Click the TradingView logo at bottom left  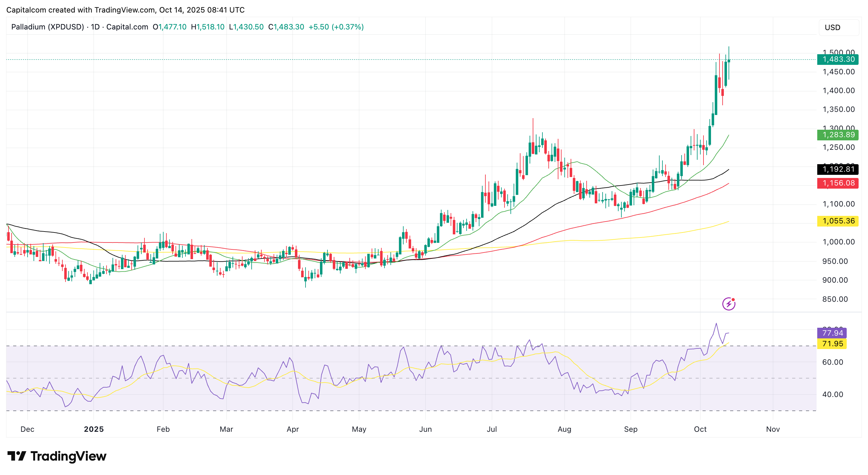point(57,456)
